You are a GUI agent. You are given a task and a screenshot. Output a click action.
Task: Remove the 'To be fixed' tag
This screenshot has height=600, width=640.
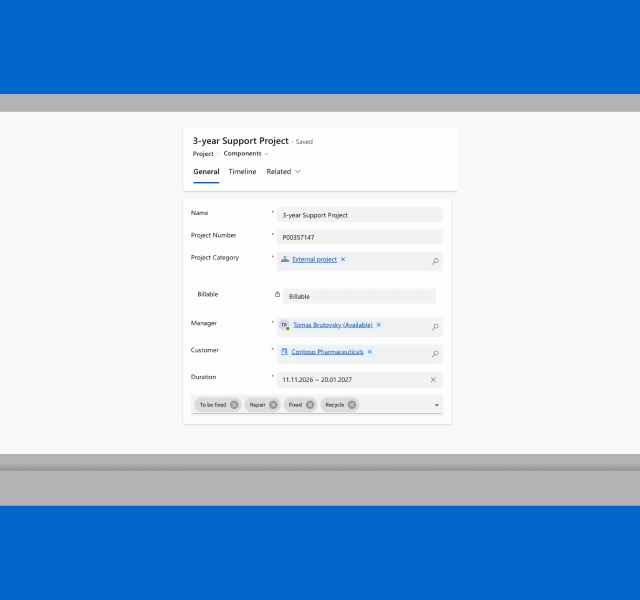(234, 405)
